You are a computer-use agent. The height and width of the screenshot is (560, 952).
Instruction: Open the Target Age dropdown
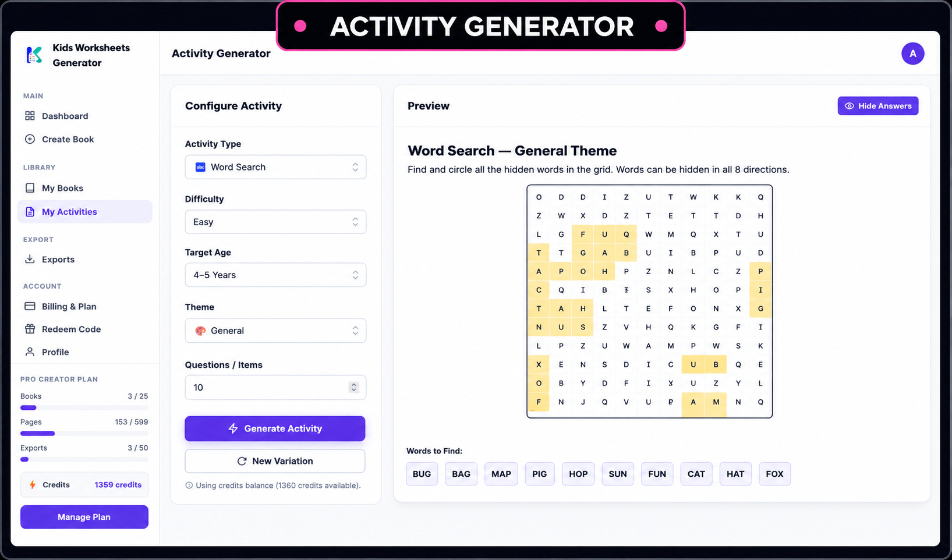tap(275, 275)
